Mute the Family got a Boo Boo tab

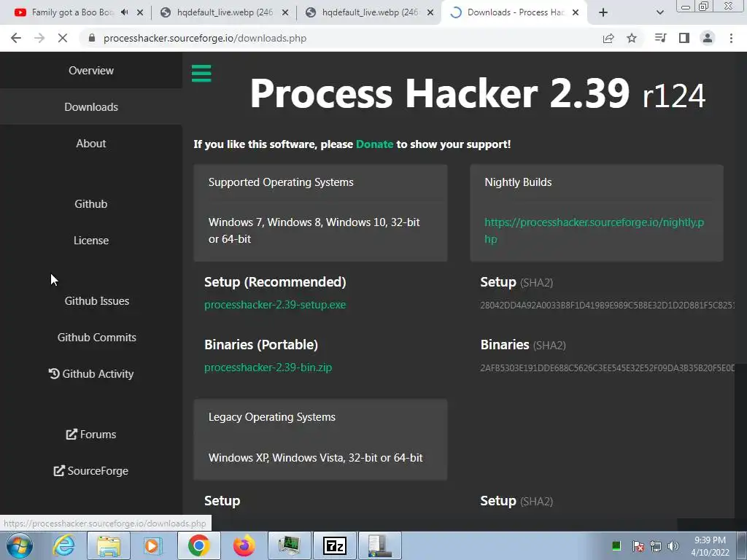(124, 12)
